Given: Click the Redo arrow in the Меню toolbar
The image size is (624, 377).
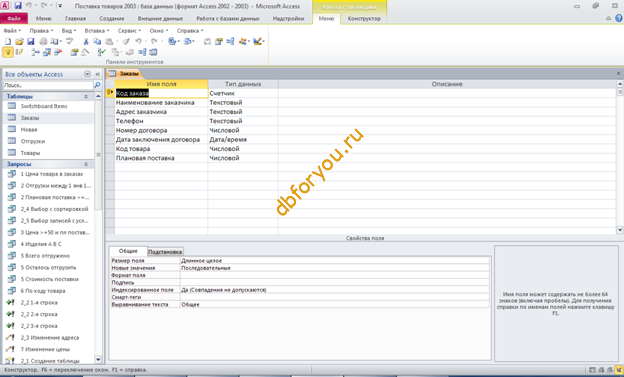Looking at the screenshot, I should point(154,41).
